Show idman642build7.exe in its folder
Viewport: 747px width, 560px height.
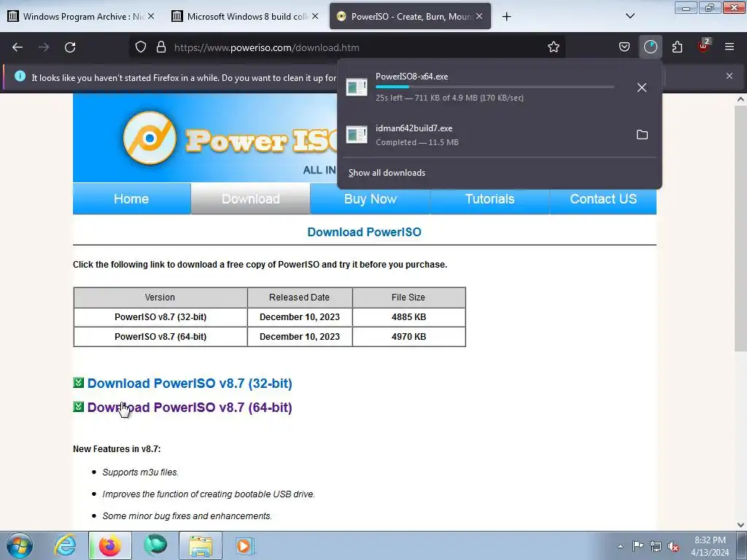(x=642, y=135)
